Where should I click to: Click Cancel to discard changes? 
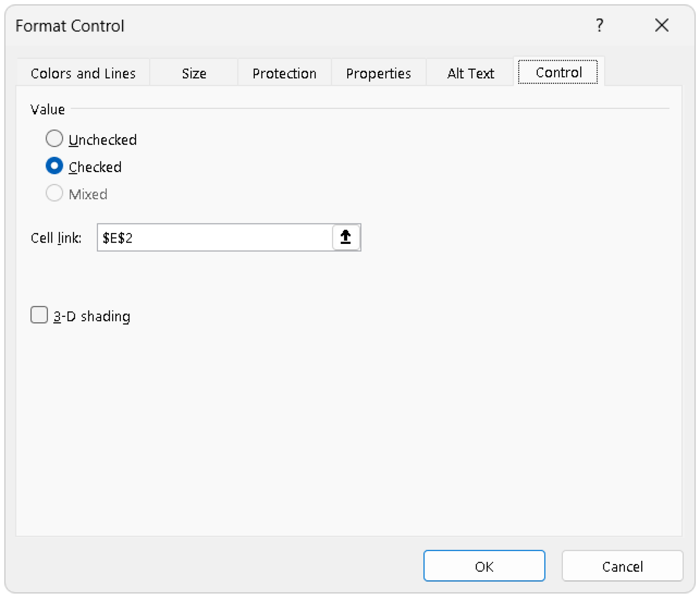pyautogui.click(x=622, y=566)
